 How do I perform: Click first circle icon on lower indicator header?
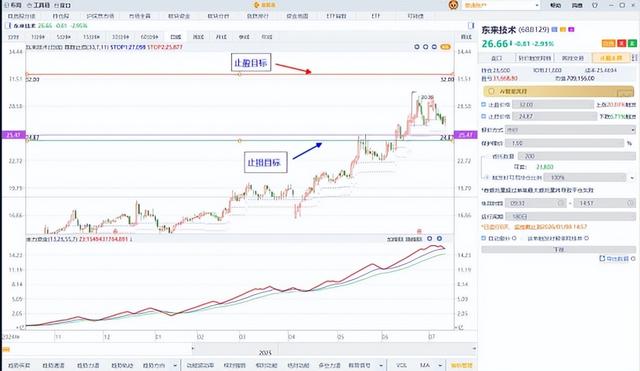429,238
